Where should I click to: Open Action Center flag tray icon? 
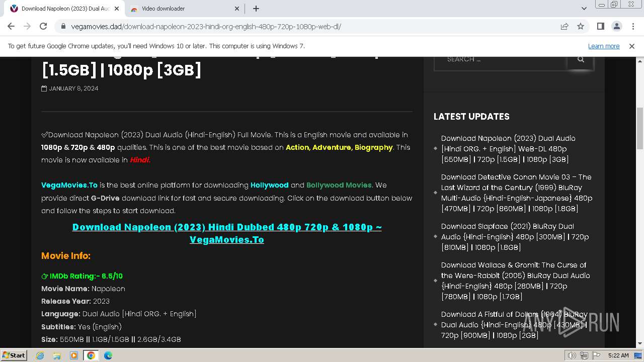pos(596,355)
